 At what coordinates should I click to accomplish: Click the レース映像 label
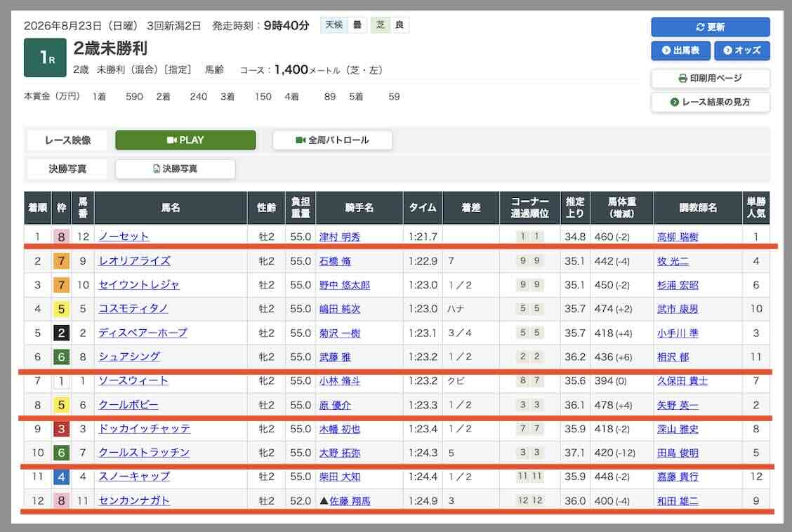(67, 140)
